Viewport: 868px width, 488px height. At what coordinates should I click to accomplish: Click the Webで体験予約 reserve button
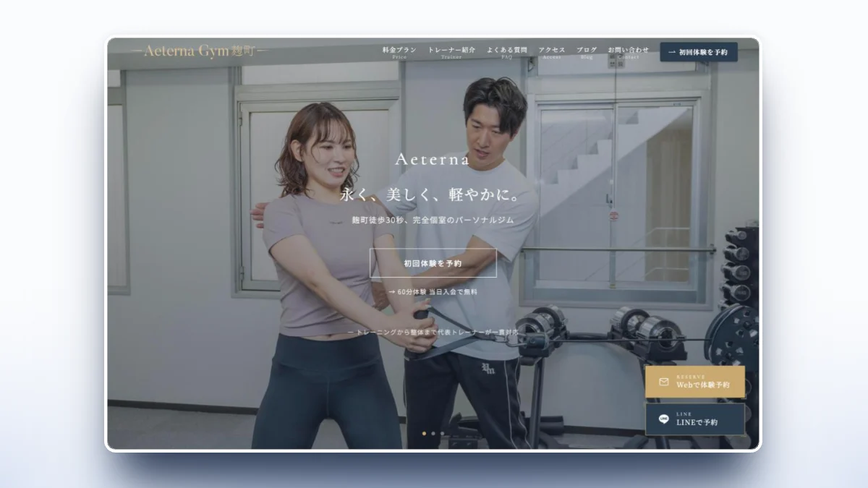[694, 382]
